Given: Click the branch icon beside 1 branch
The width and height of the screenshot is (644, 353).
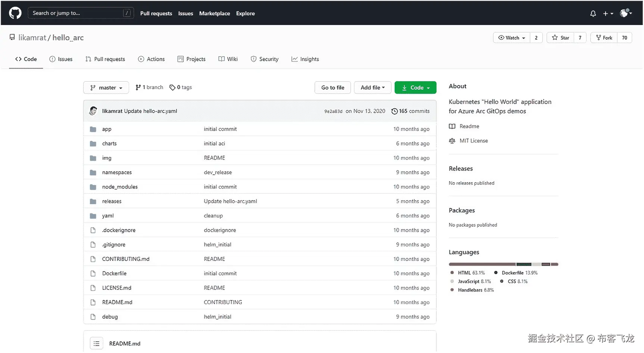Looking at the screenshot, I should (x=138, y=87).
